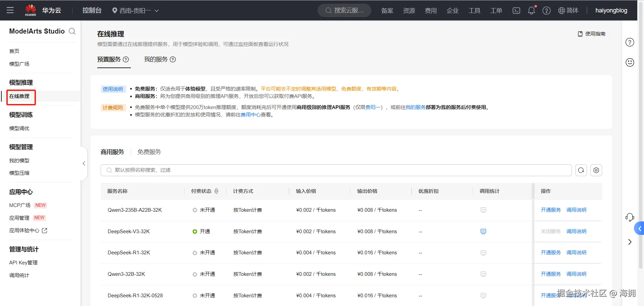Open API Key管理 in the sidebar

(x=23, y=262)
